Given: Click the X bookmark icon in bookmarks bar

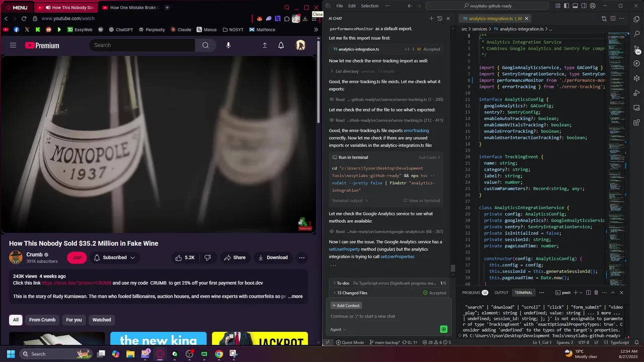Looking at the screenshot, I should click(27, 30).
